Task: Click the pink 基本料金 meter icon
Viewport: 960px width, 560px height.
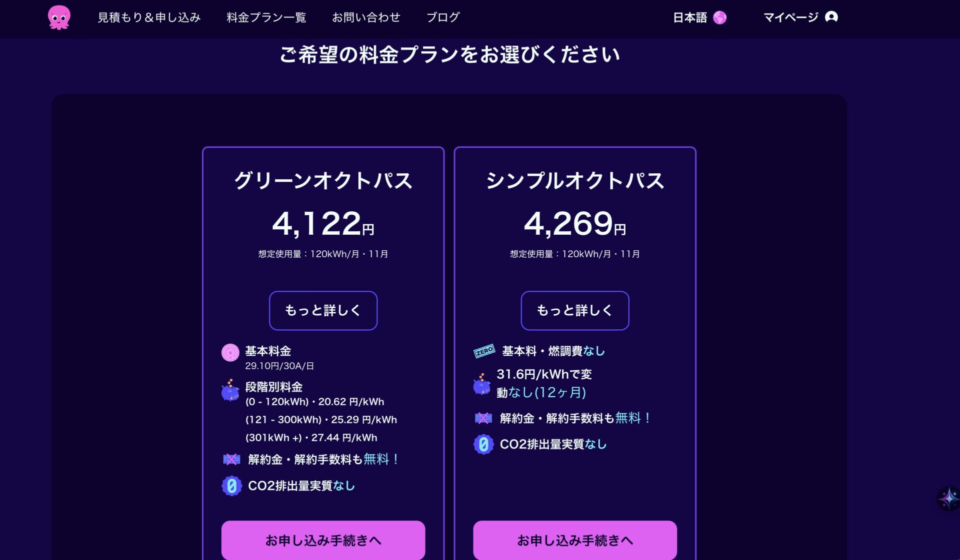Action: tap(230, 353)
